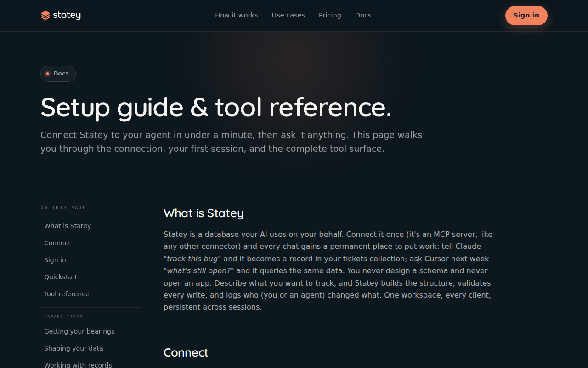Click the Docs badge pill above the heading
Viewport: 588px width, 368px height.
pos(58,74)
